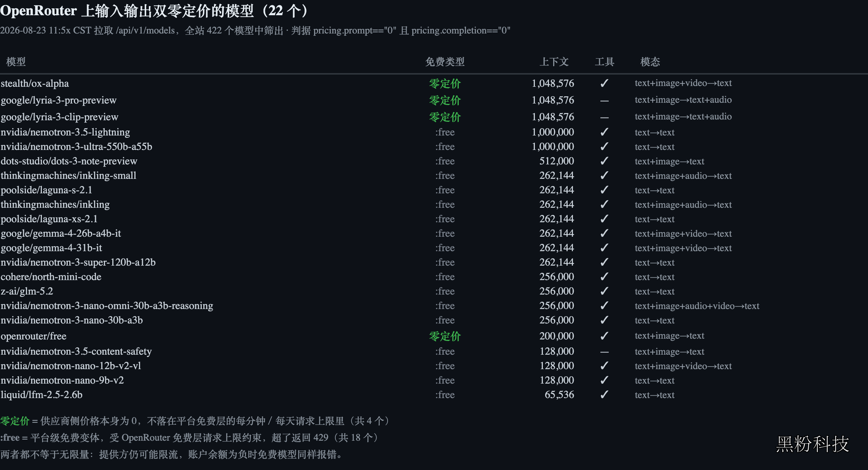Click tools checkmark in liquid/lfm-2.5-2.6b row
The width and height of the screenshot is (868, 470).
pos(604,394)
